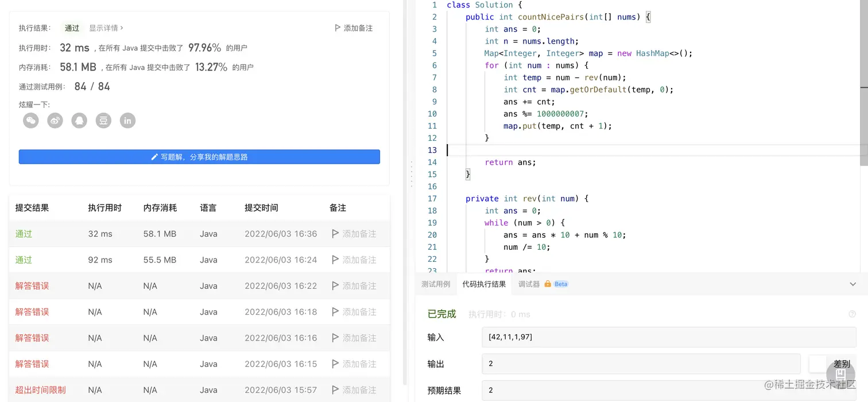The width and height of the screenshot is (868, 402).
Task: Open 解答错误 submission from 16:18
Action: point(32,312)
